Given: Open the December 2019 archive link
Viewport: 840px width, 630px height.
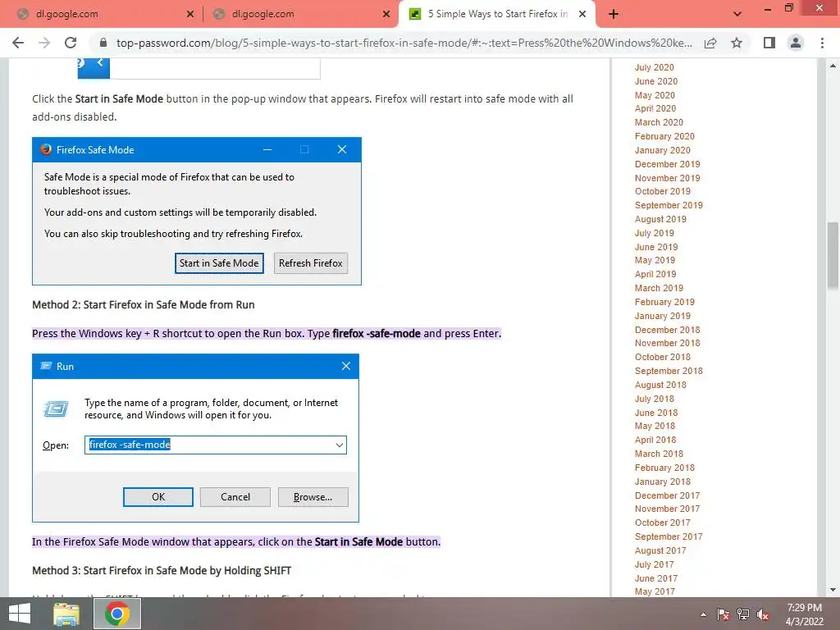Looking at the screenshot, I should tap(668, 164).
